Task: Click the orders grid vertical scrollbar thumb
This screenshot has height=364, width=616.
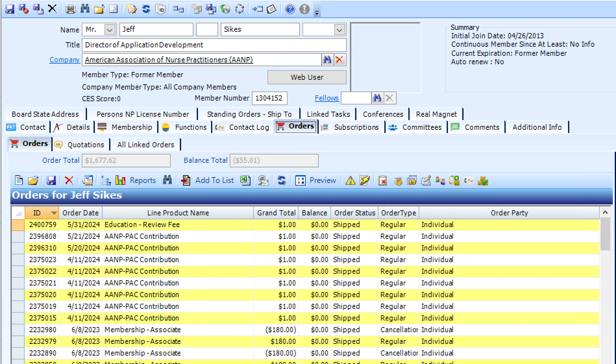Action: (605, 234)
